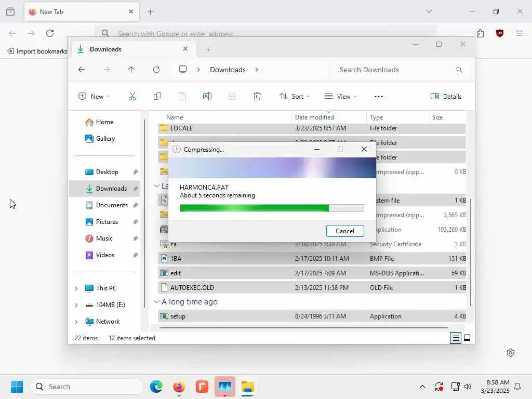This screenshot has width=532, height=399.
Task: Show hidden system tray icons
Action: point(422,387)
